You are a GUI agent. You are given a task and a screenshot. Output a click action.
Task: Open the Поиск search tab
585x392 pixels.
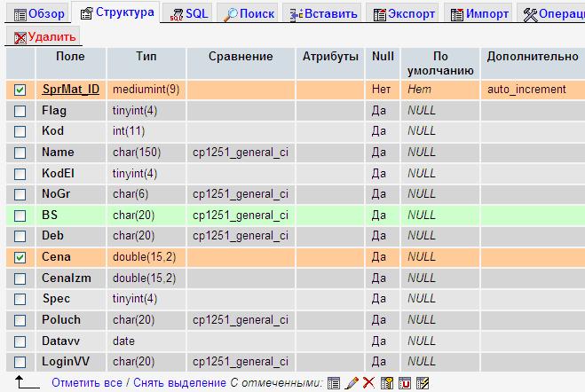tap(249, 14)
